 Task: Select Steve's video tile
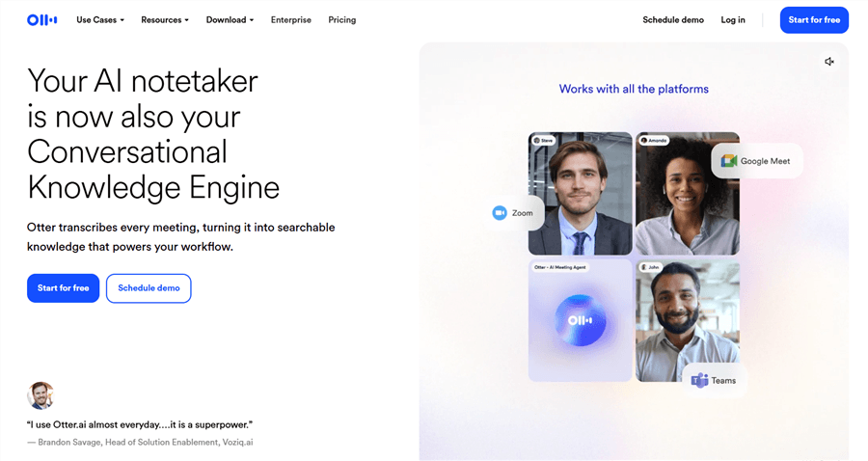coord(581,194)
